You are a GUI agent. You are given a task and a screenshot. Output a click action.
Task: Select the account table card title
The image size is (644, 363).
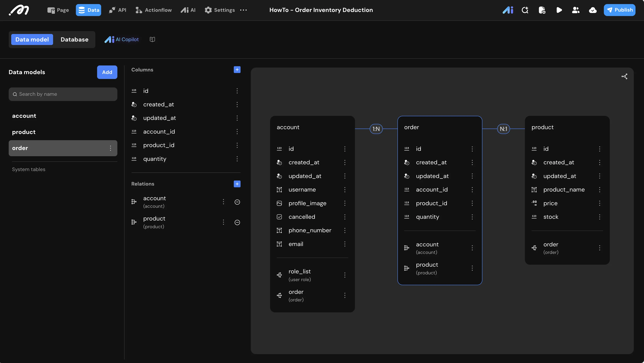pyautogui.click(x=288, y=127)
